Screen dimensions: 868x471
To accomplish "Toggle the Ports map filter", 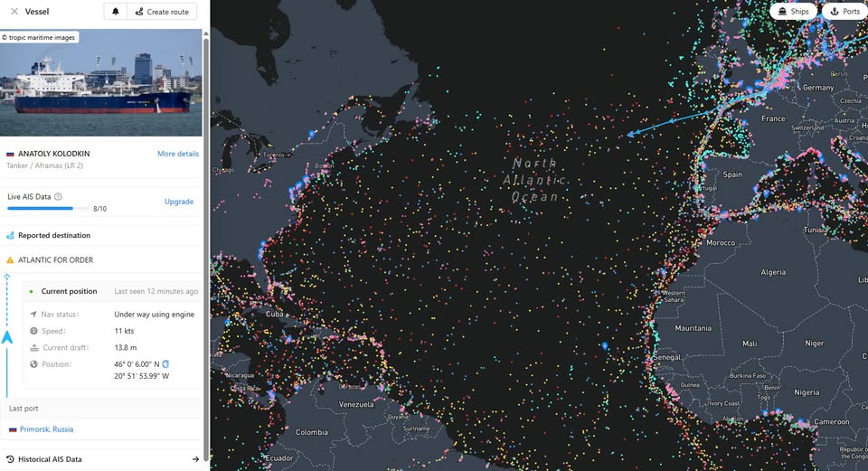I will tap(844, 11).
